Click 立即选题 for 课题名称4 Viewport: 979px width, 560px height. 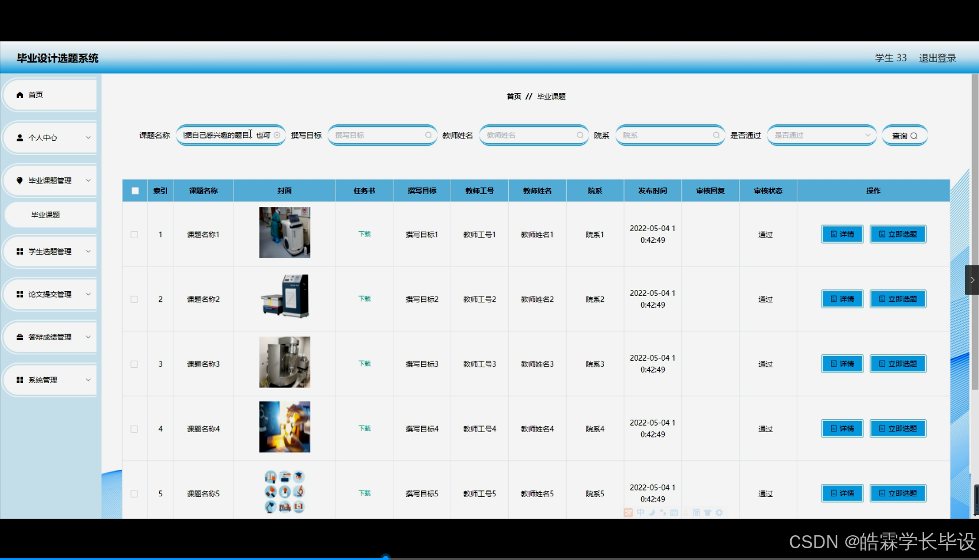(x=898, y=429)
